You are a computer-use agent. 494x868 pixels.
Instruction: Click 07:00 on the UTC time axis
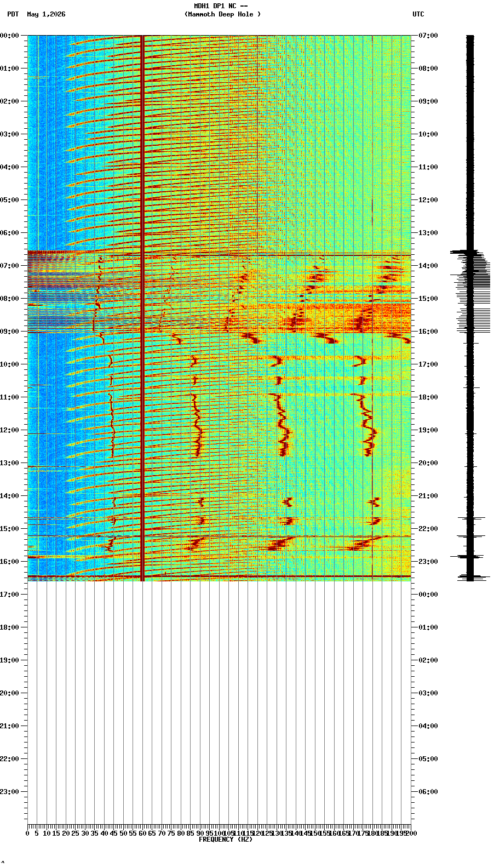(x=428, y=36)
